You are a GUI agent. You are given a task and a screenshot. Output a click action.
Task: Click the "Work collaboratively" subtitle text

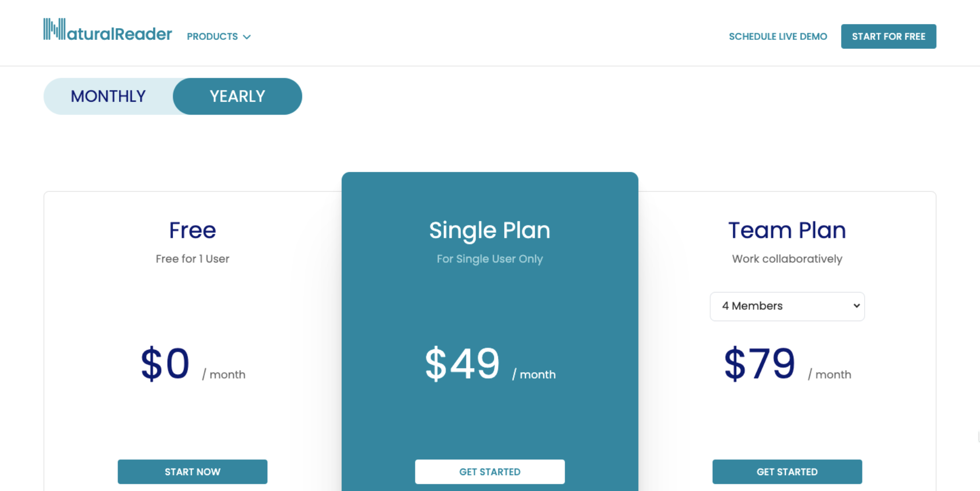tap(787, 259)
